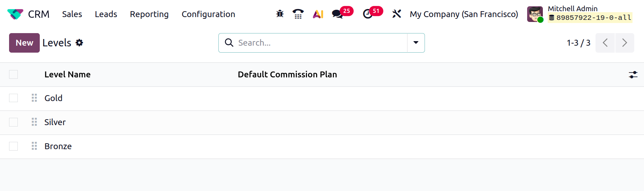Open the Configuration menu
The width and height of the screenshot is (644, 191).
(208, 14)
